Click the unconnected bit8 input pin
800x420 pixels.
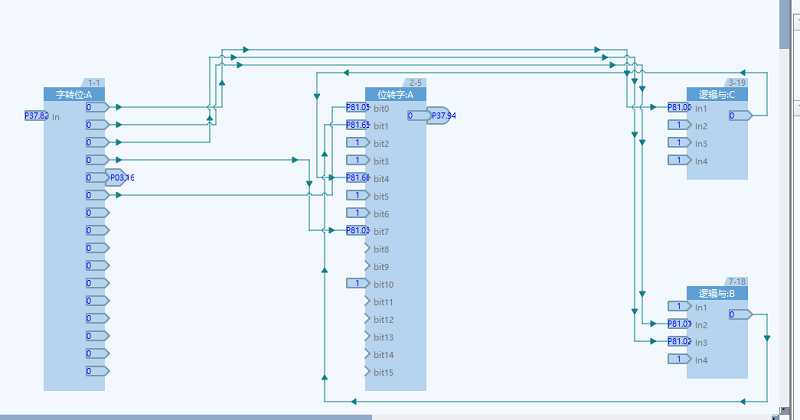[x=367, y=249]
